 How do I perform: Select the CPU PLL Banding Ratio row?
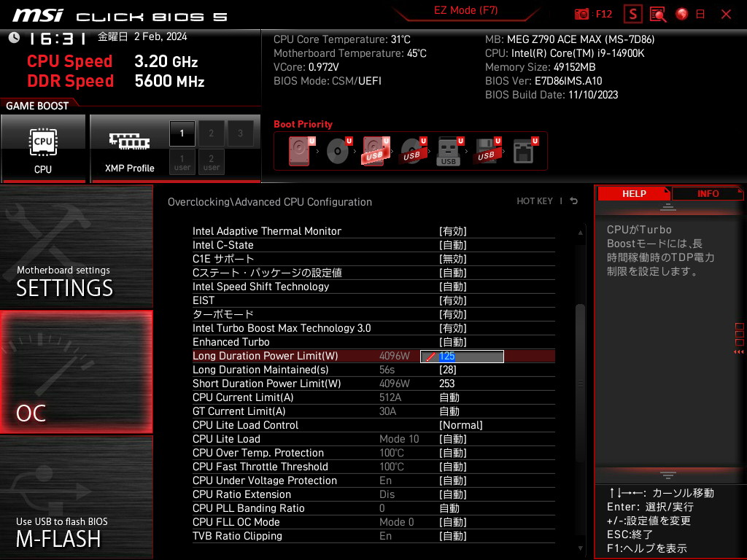[373, 508]
